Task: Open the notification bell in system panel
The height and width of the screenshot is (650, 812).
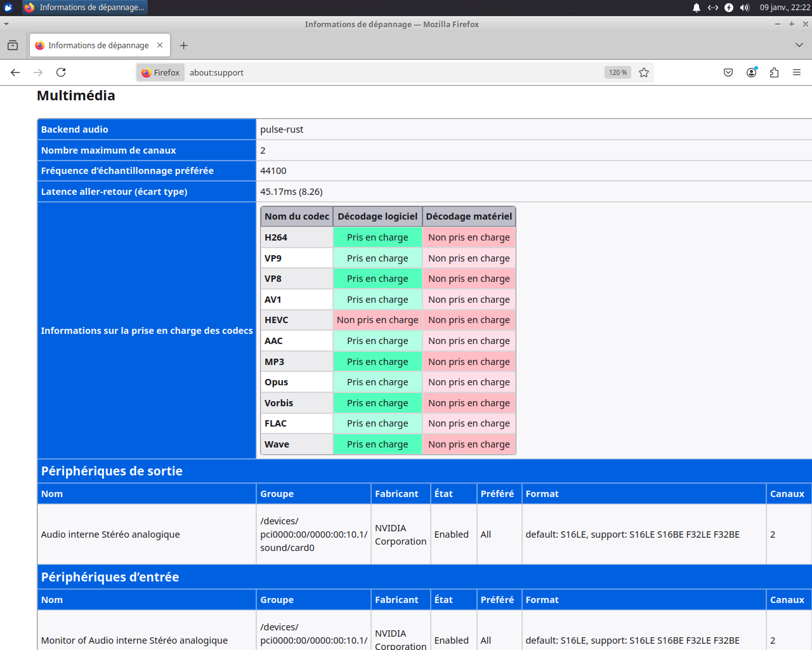Action: (697, 8)
